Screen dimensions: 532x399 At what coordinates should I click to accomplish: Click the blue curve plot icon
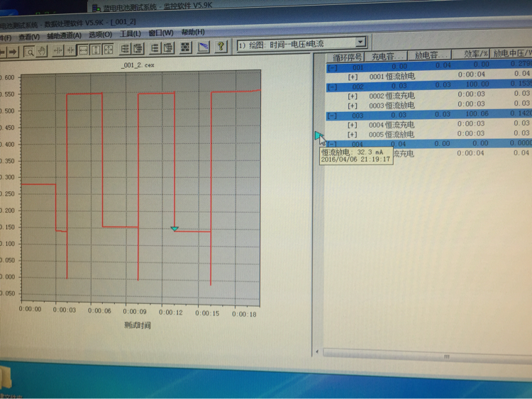coord(204,47)
